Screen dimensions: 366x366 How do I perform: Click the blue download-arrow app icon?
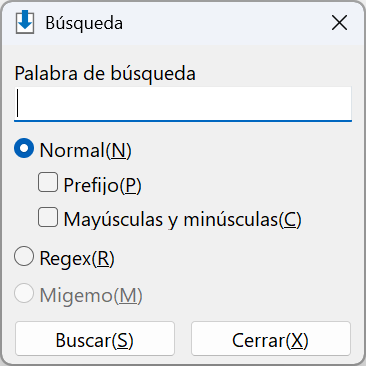point(25,22)
